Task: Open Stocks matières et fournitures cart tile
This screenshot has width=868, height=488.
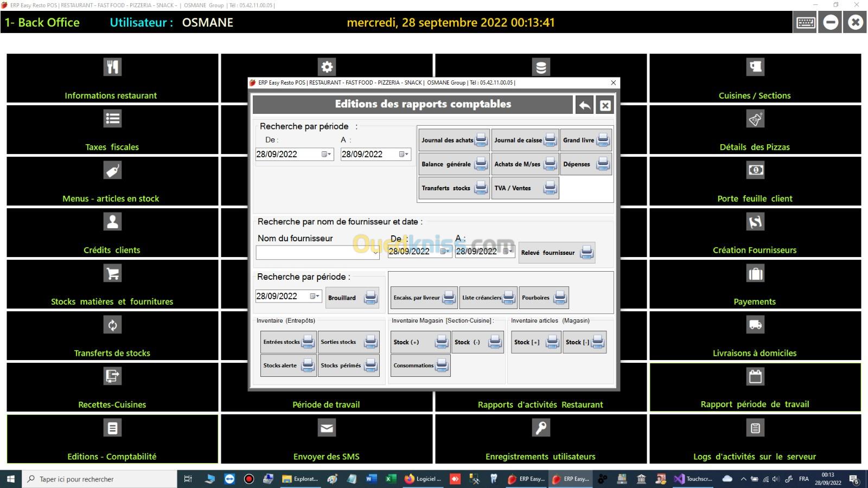Action: coord(112,284)
